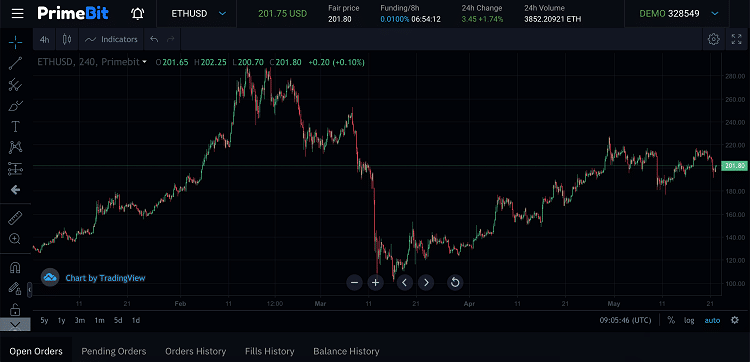750x362 pixels.
Task: Click the back arrow icon in left toolbar
Action: 15,190
